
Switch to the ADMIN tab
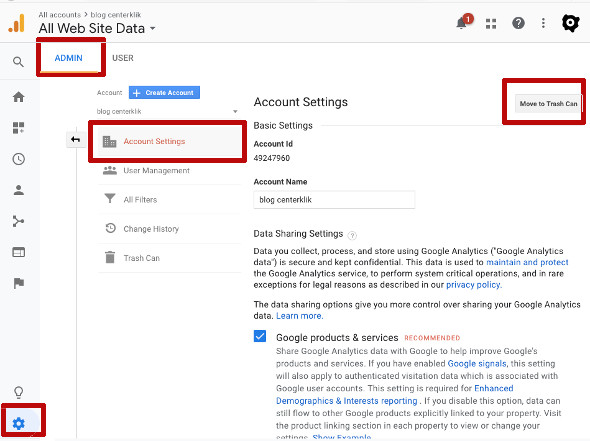pyautogui.click(x=68, y=58)
